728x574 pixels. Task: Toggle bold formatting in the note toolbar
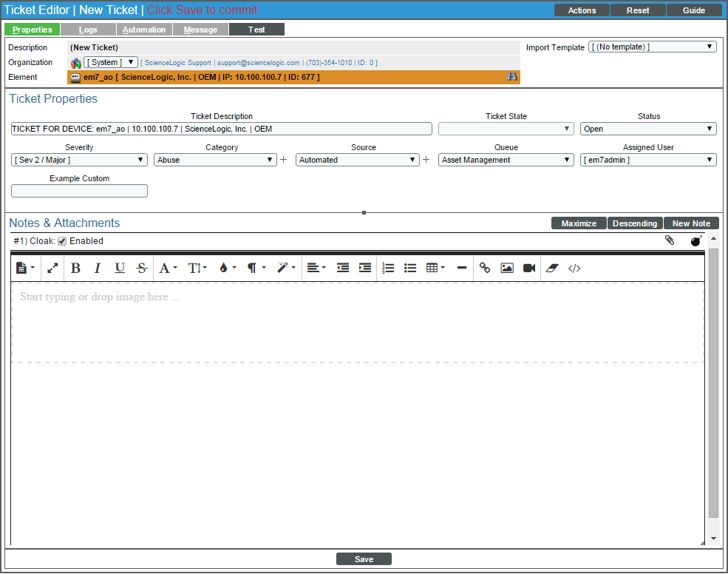coord(75,268)
